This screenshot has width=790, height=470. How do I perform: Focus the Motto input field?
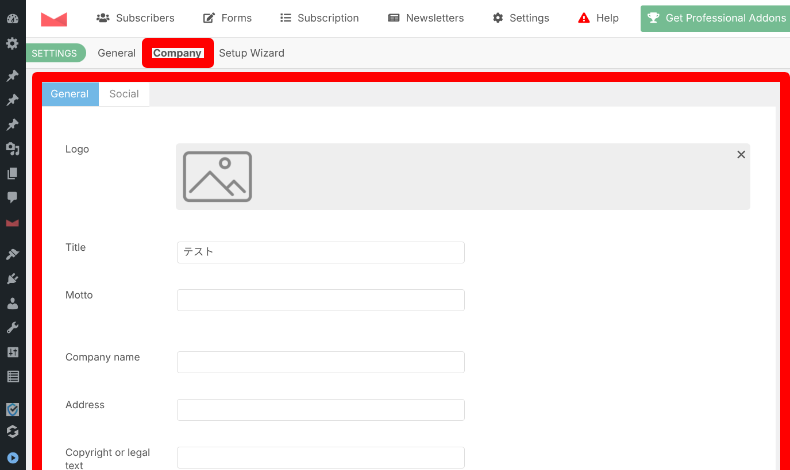[320, 300]
